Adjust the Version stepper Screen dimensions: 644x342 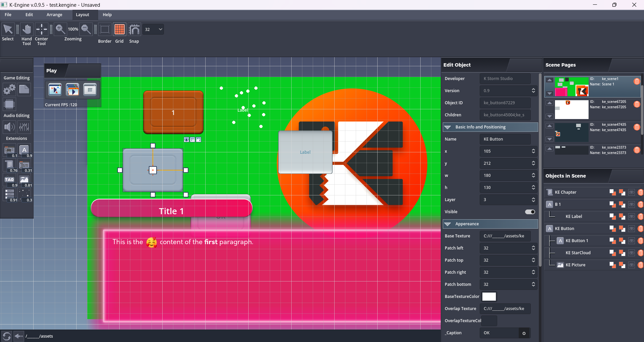click(x=533, y=91)
